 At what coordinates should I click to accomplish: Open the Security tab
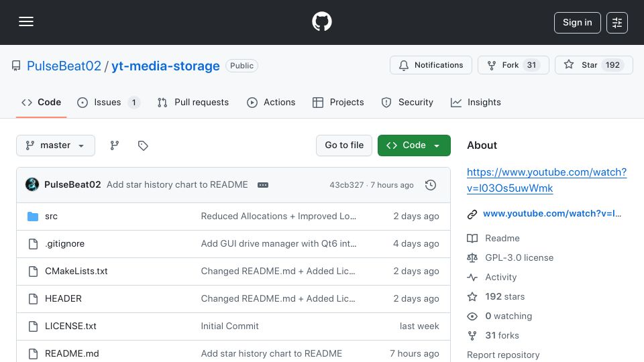point(407,102)
